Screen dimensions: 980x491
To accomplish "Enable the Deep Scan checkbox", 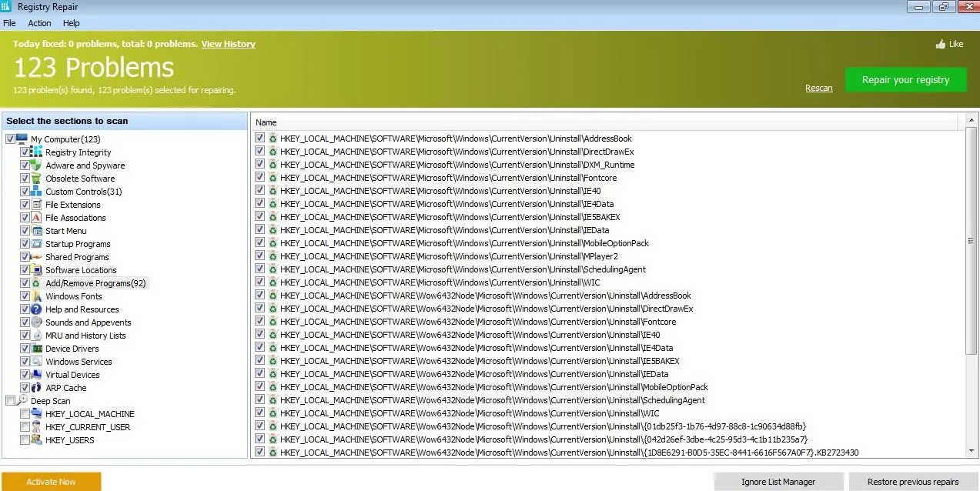I will click(11, 400).
